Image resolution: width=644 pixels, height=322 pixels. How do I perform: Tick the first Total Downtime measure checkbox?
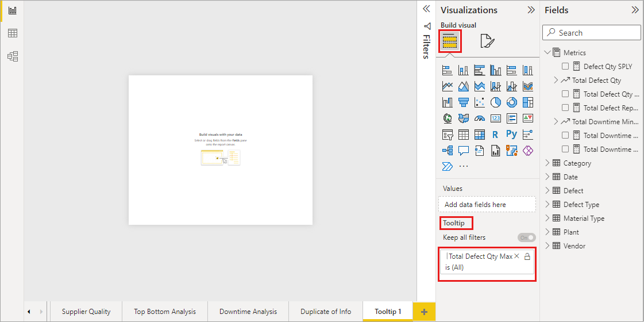pos(565,135)
